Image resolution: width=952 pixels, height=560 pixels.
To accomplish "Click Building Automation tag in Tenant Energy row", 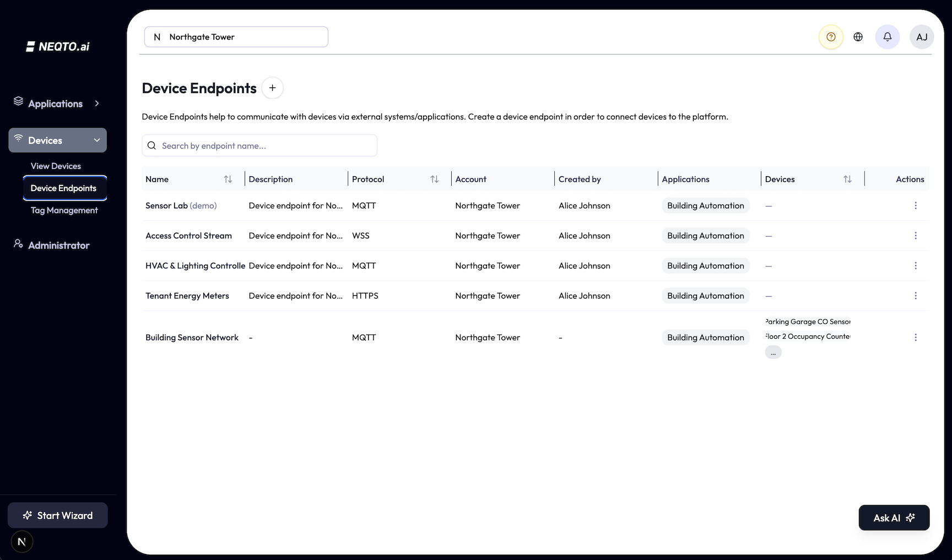I will 706,296.
